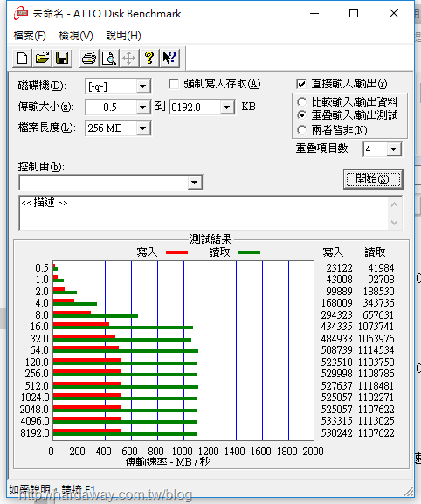Image resolution: width=421 pixels, height=504 pixels.
Task: Expand the 0.5 transfer size dropdown
Action: coord(142,107)
